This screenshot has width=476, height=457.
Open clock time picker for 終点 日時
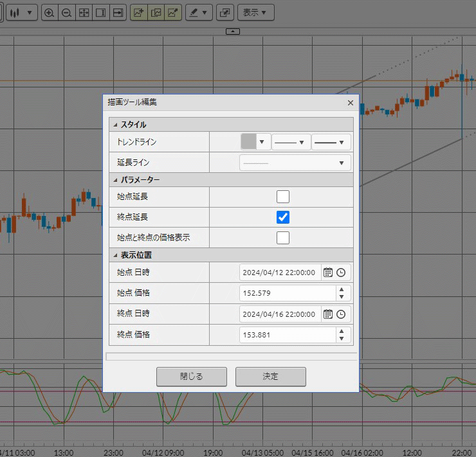(x=341, y=314)
